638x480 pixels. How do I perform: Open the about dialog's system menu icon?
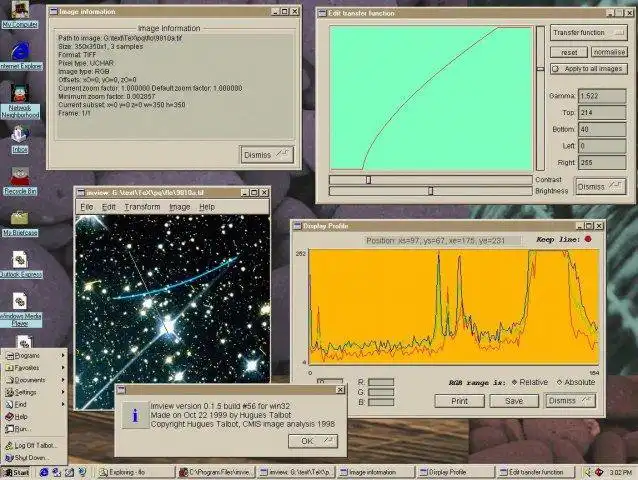[x=121, y=390]
